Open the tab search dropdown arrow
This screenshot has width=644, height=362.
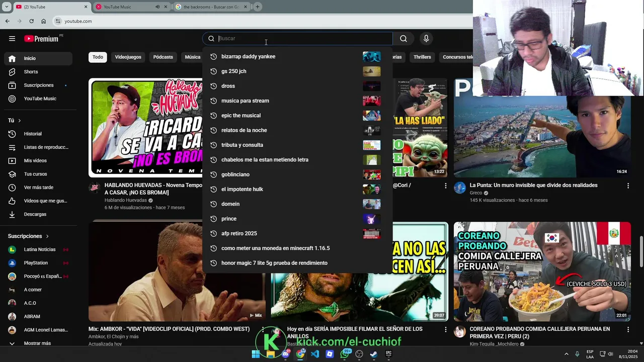click(7, 7)
